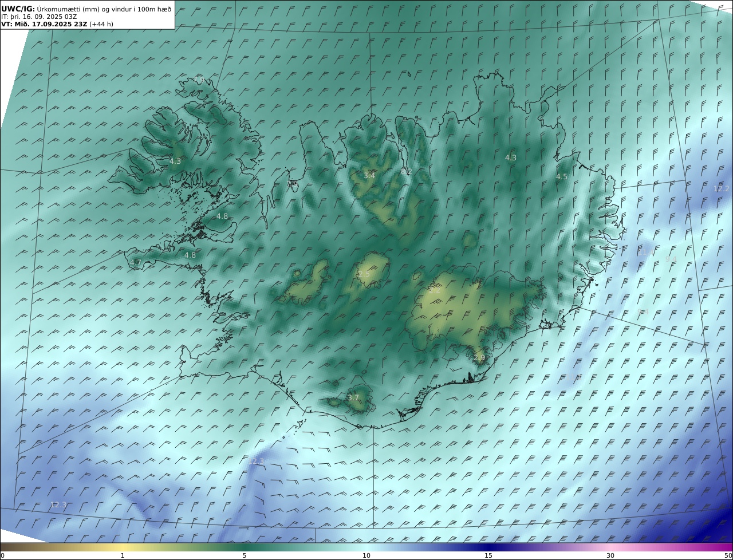Click the colorbar tick label 5
Screen dimensions: 733x560
[245, 555]
